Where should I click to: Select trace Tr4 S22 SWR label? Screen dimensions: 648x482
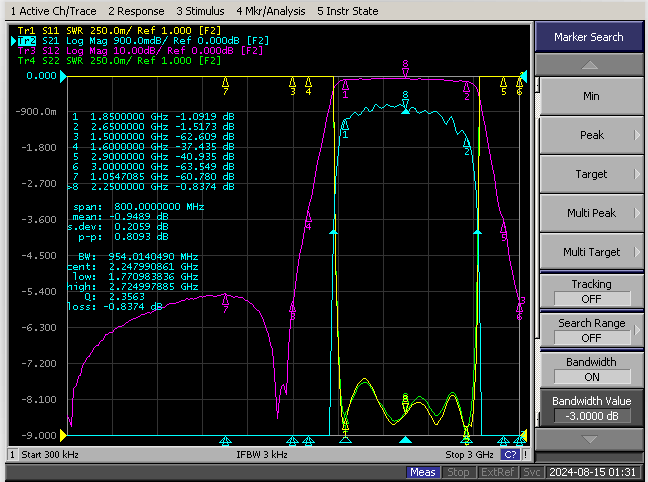119,61
